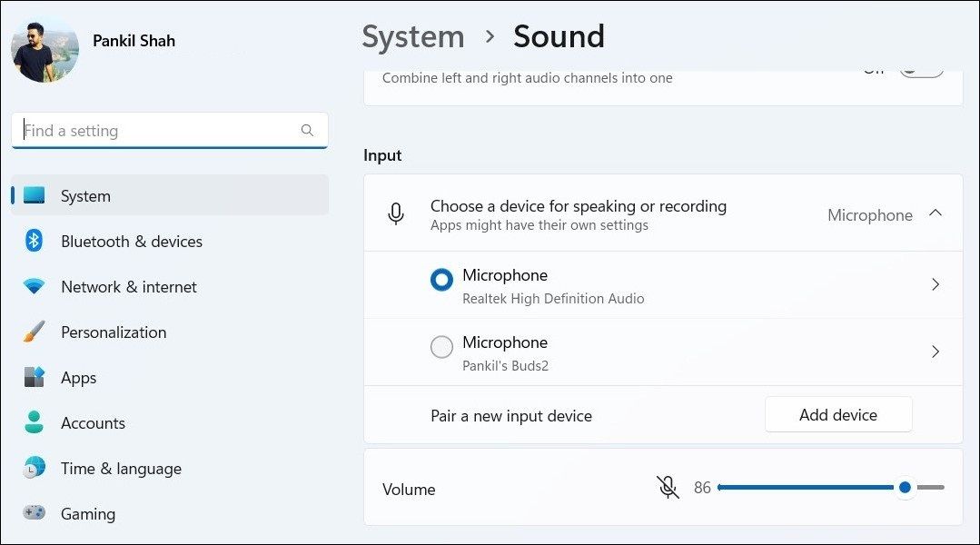Viewport: 980px width, 545px height.
Task: Collapse the input device chooser chevron
Action: click(935, 213)
